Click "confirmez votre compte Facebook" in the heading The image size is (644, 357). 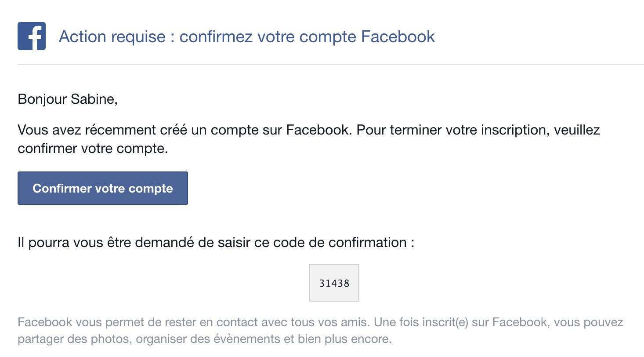tap(307, 36)
